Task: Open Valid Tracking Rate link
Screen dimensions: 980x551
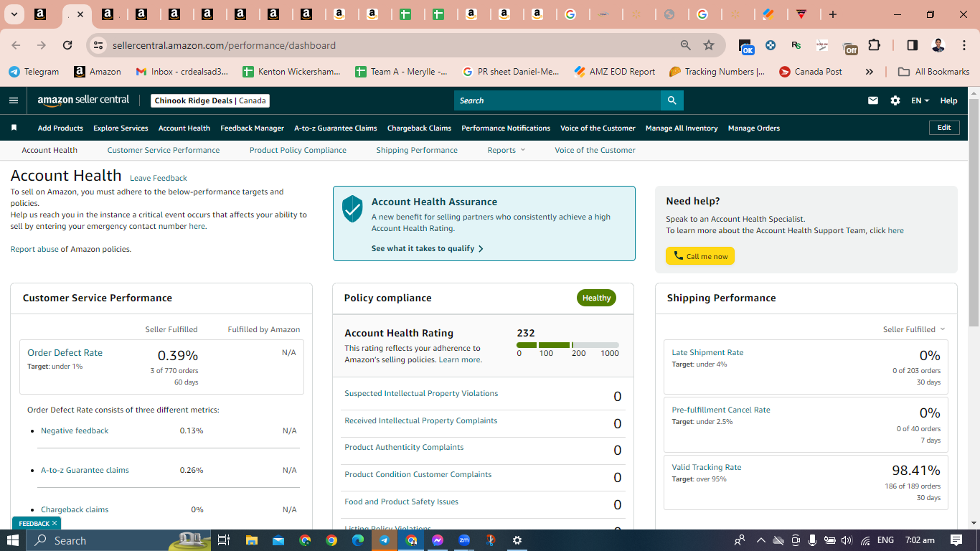Action: (707, 467)
